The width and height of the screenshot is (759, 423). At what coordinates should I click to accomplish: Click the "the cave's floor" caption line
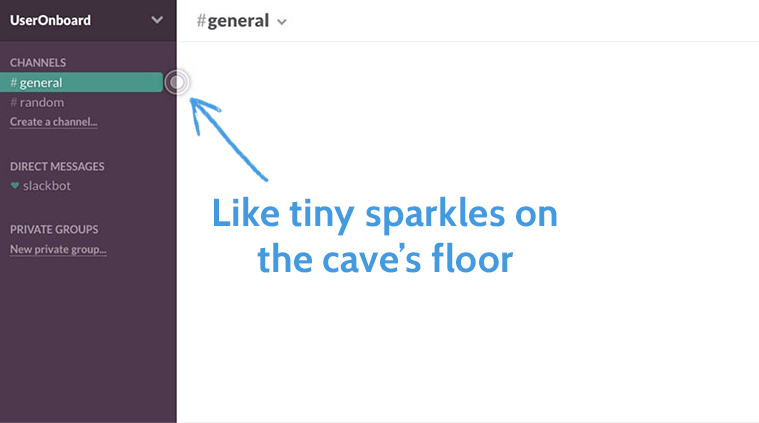point(384,258)
